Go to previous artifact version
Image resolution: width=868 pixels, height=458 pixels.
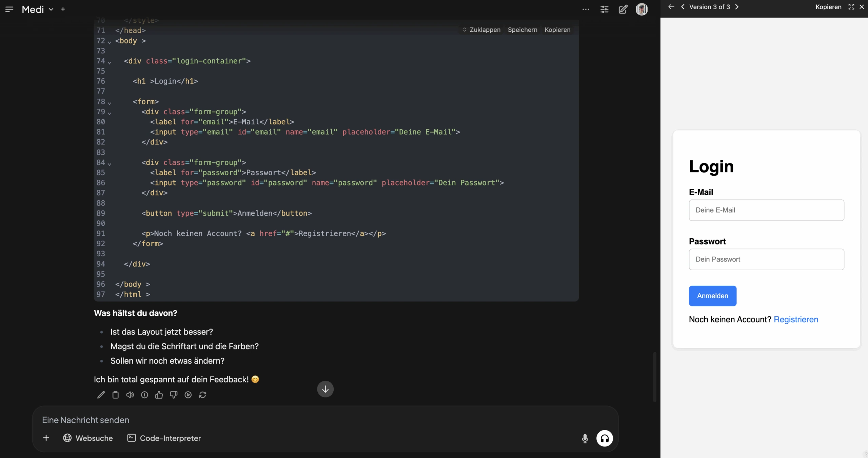(x=683, y=7)
